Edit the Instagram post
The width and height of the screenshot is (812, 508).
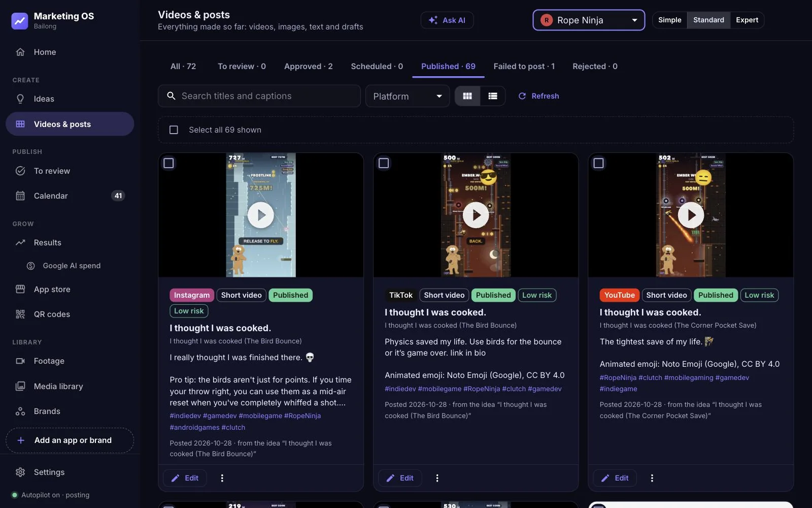pos(185,478)
